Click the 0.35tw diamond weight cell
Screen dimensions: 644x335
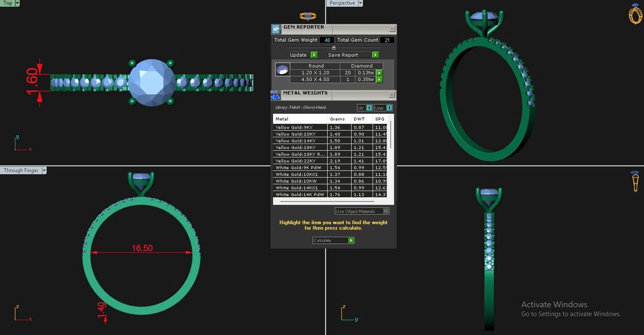click(366, 80)
